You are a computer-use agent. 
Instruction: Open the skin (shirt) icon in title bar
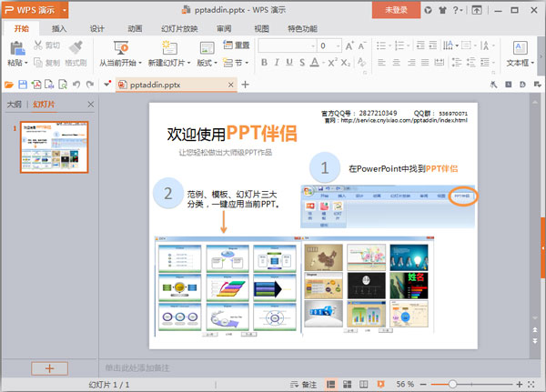(x=442, y=10)
